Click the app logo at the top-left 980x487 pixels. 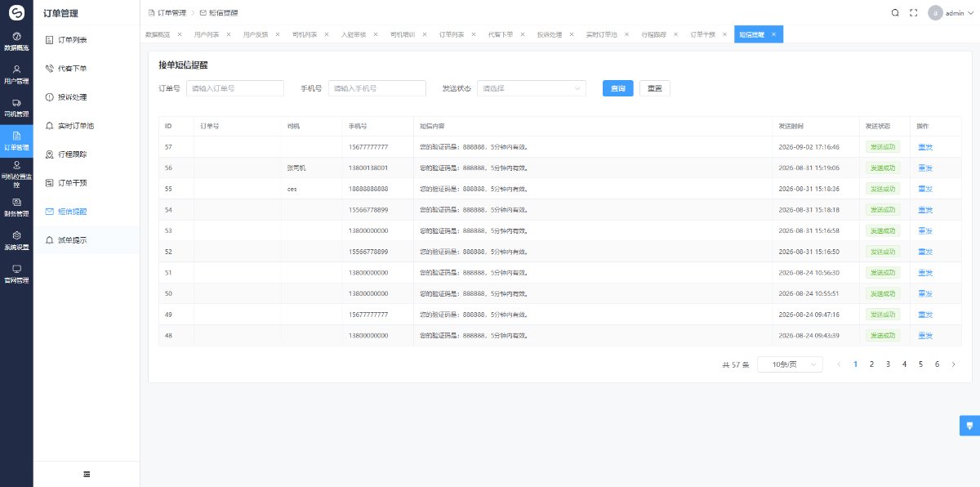coord(16,13)
